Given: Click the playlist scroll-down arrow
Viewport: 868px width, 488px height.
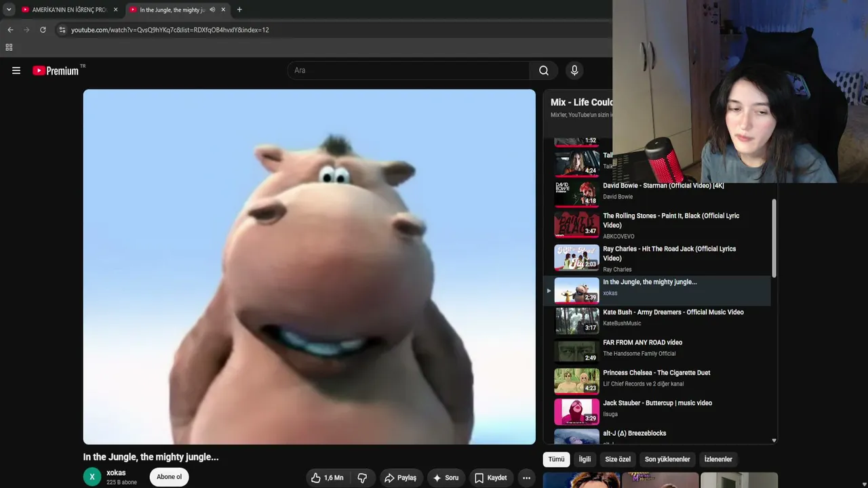Looking at the screenshot, I should click(x=774, y=441).
